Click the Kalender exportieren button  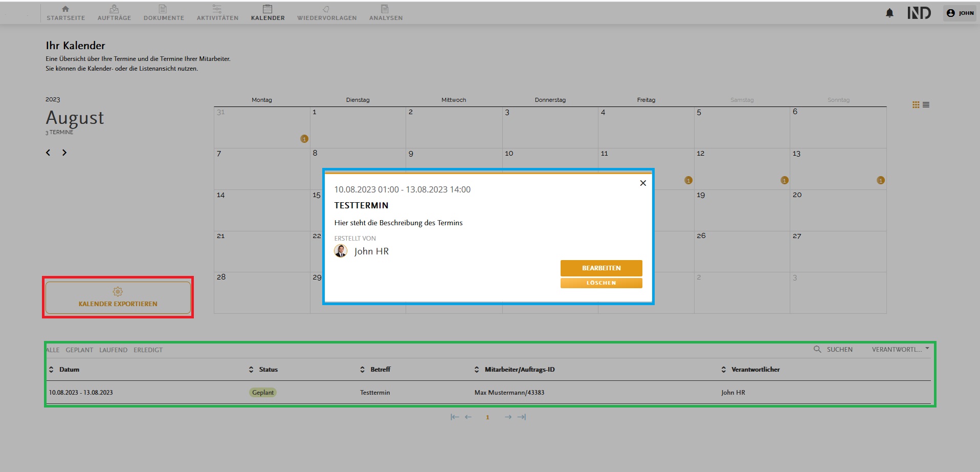(x=118, y=297)
